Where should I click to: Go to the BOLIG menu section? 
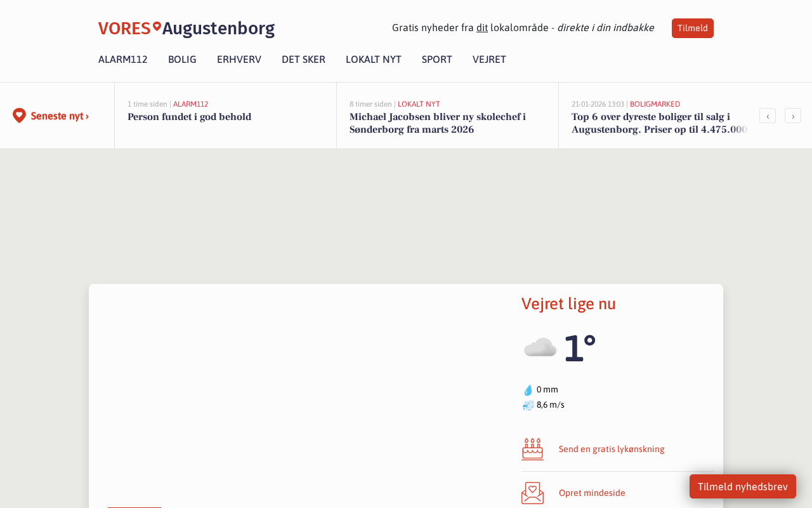coord(182,60)
